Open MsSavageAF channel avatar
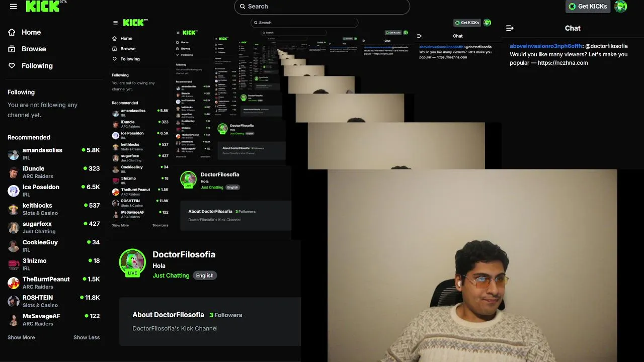The width and height of the screenshot is (644, 362). (x=14, y=320)
